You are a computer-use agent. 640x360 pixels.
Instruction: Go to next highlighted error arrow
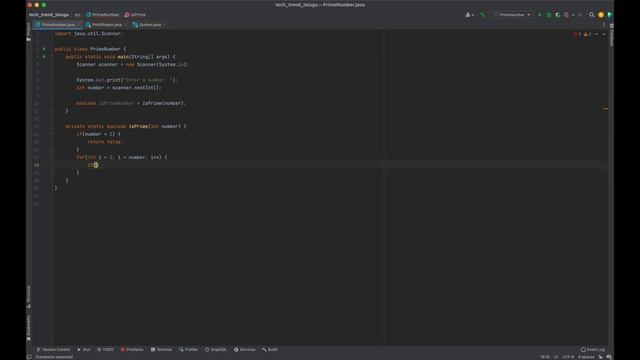[x=604, y=34]
